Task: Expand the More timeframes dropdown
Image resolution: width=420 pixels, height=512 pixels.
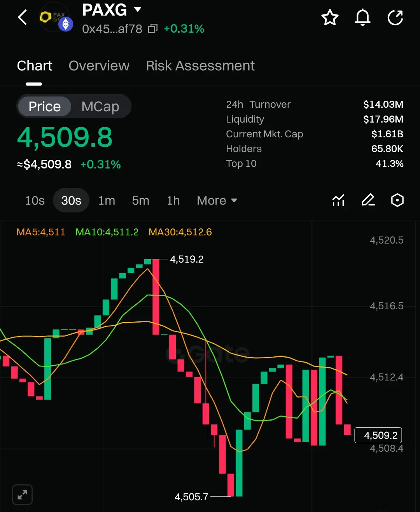Action: coord(217,200)
